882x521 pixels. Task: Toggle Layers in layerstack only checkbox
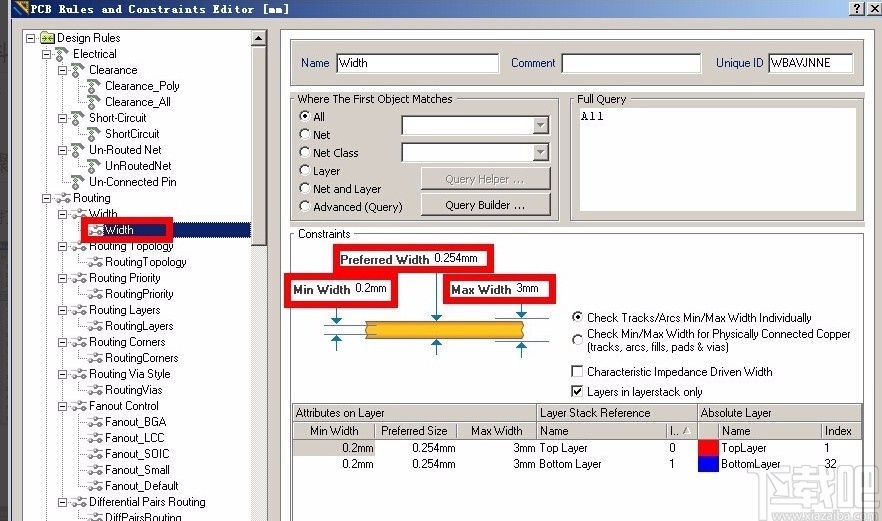(577, 391)
